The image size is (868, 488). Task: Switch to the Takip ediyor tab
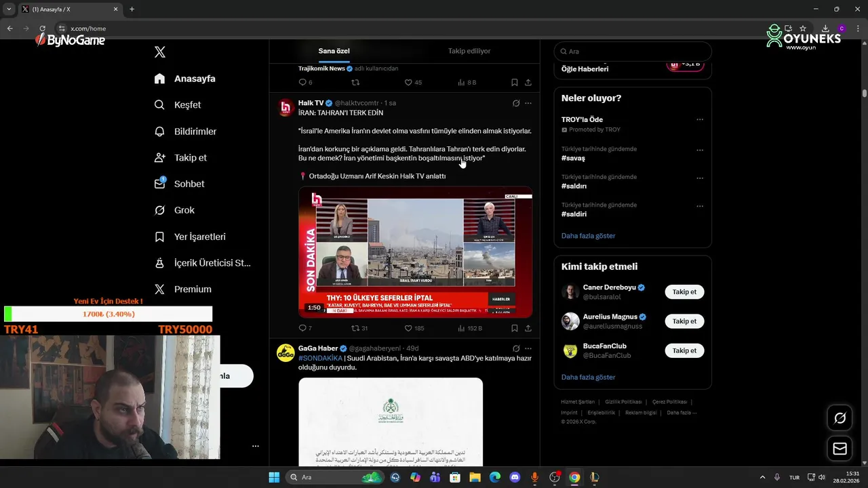469,51
